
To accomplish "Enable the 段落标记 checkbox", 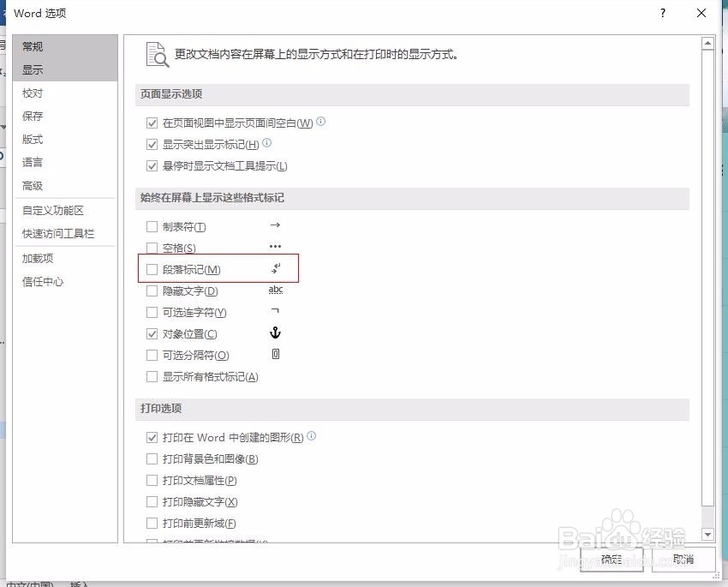I will coord(152,268).
